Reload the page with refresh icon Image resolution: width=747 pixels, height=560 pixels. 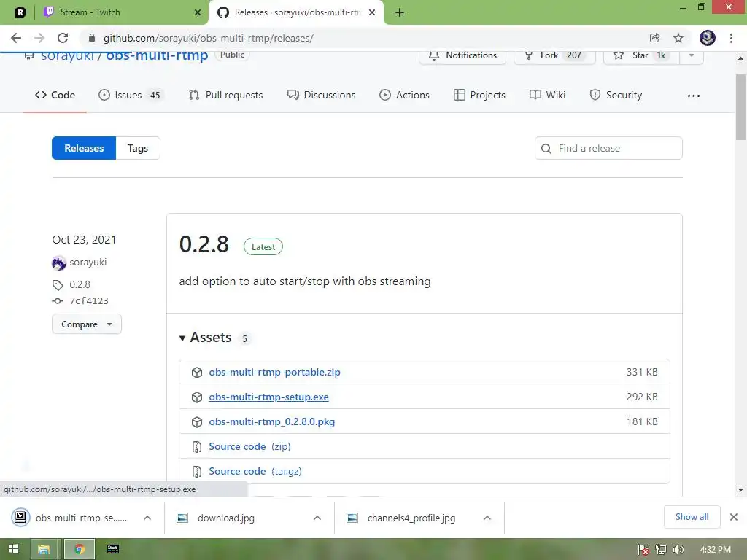[x=63, y=38]
